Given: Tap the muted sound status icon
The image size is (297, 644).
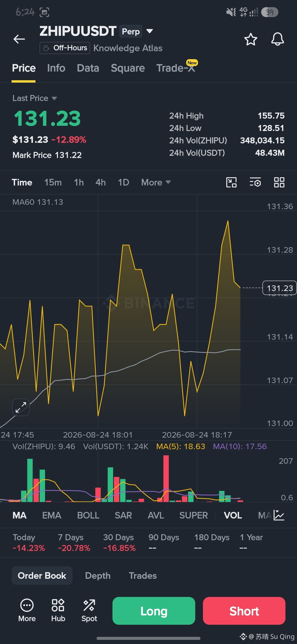Looking at the screenshot, I should coord(231,12).
